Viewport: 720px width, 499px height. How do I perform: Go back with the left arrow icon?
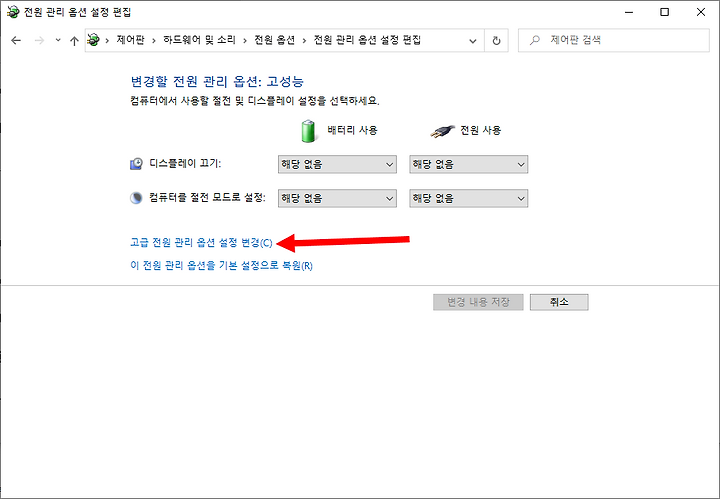pos(16,40)
